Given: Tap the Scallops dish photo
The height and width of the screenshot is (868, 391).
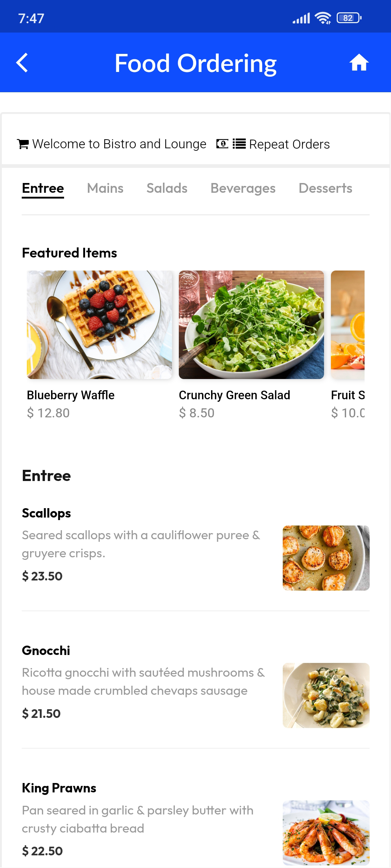Looking at the screenshot, I should click(326, 558).
